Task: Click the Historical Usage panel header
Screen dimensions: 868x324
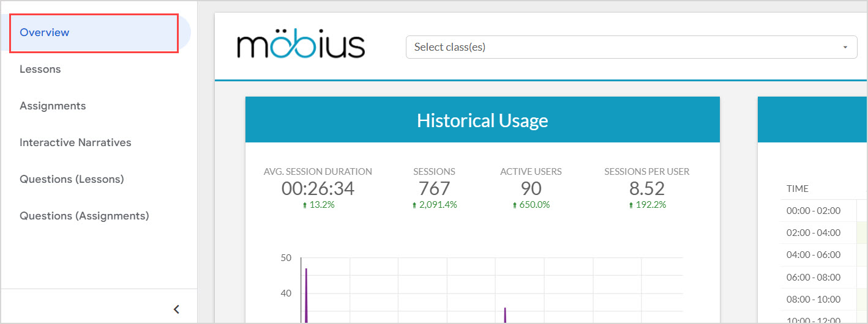Action: click(x=482, y=120)
